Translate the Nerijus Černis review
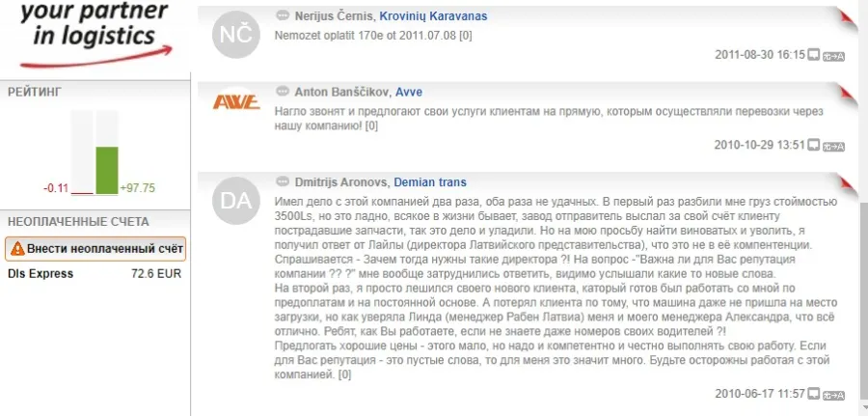The width and height of the screenshot is (868, 416). click(833, 55)
